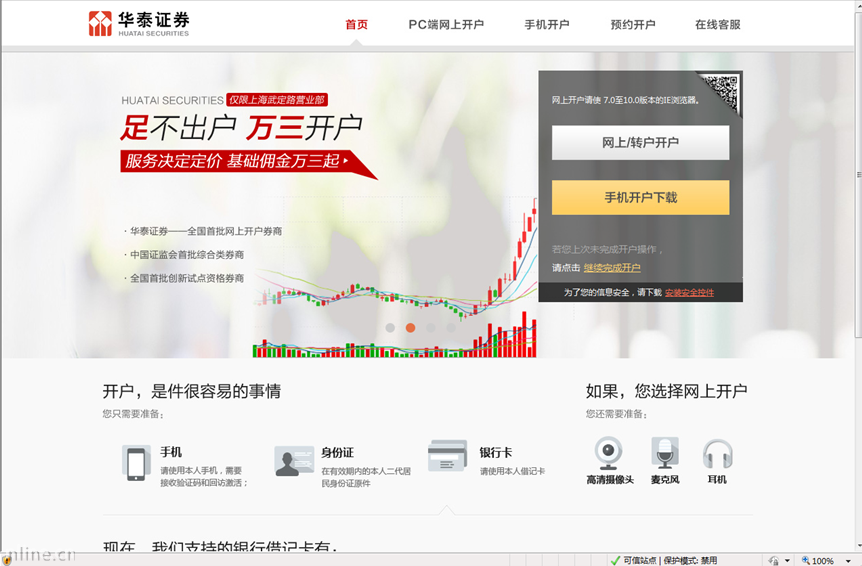Click the 足不出户 万三开户 headline

[241, 128]
